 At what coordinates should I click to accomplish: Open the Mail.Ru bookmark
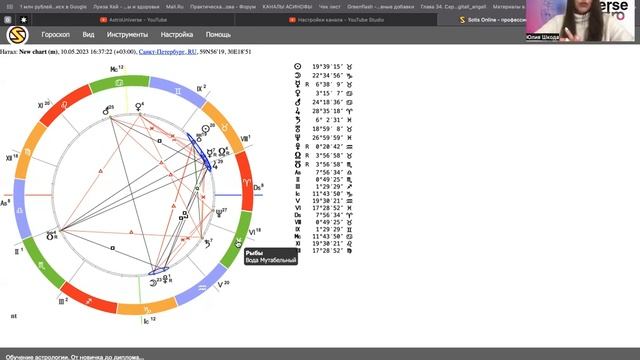pyautogui.click(x=175, y=7)
